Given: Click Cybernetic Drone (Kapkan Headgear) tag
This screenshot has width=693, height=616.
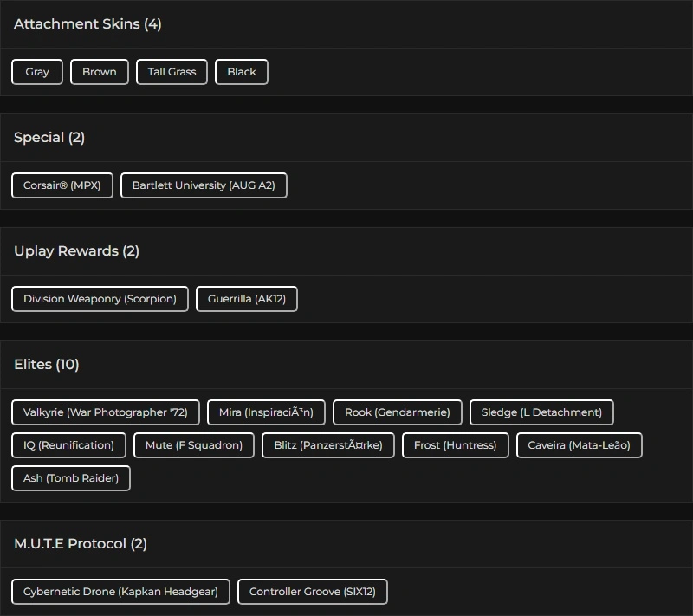Looking at the screenshot, I should [x=120, y=592].
